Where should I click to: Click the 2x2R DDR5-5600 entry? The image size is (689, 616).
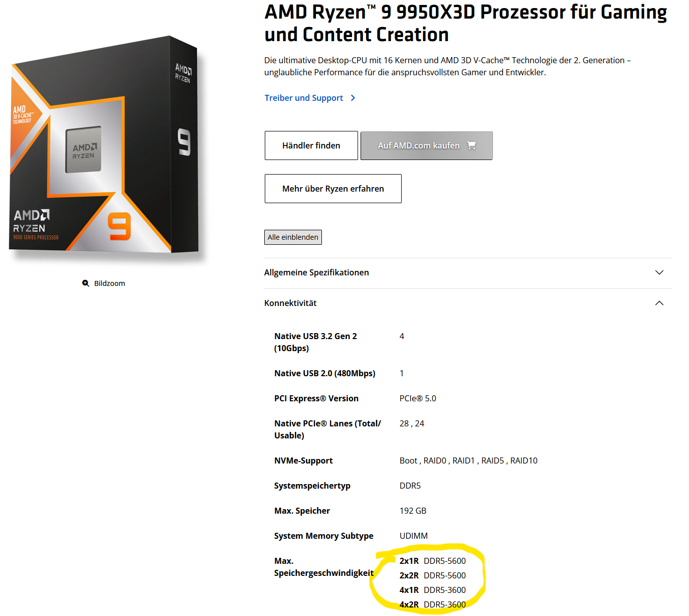coord(433,575)
